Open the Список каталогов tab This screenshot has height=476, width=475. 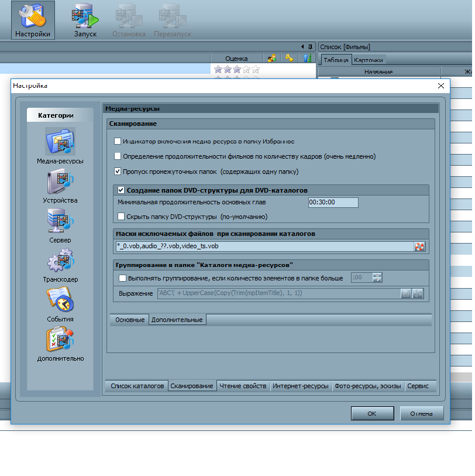pos(137,386)
